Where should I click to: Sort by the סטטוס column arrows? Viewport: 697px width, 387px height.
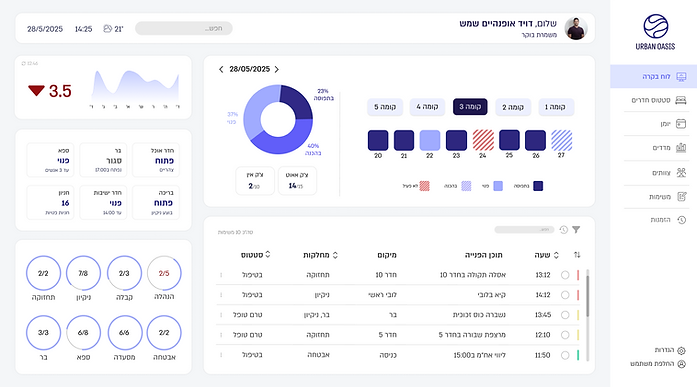coord(268,255)
